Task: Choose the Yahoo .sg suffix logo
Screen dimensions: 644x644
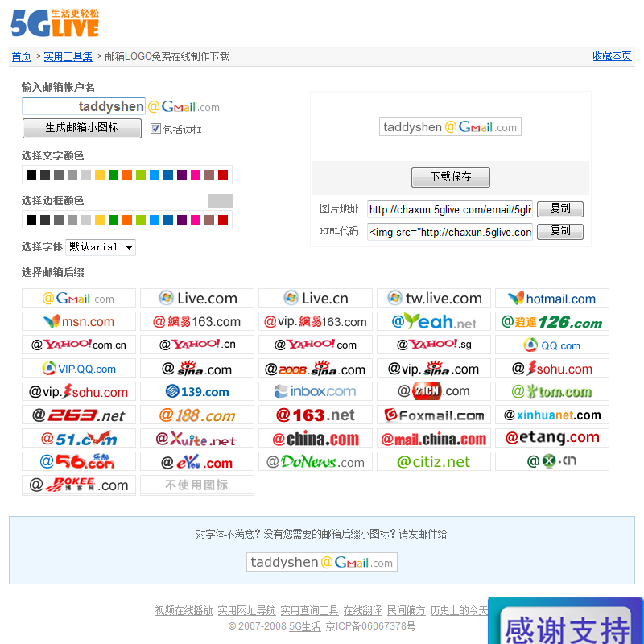Action: (434, 345)
